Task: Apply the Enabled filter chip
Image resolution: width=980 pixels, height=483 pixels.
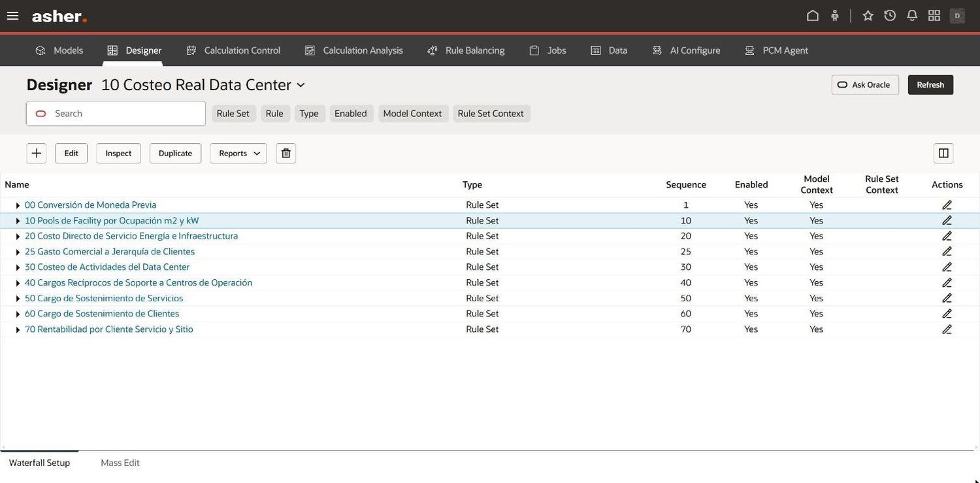Action: (351, 114)
